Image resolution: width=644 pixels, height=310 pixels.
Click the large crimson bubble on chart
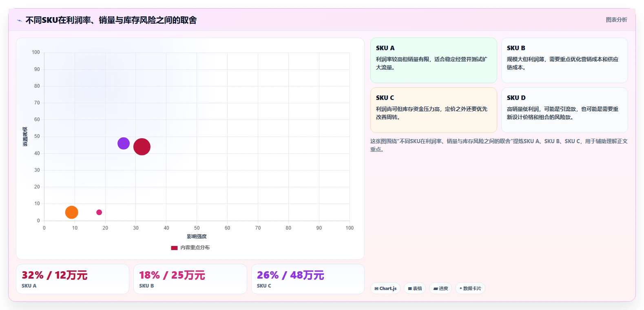(142, 147)
